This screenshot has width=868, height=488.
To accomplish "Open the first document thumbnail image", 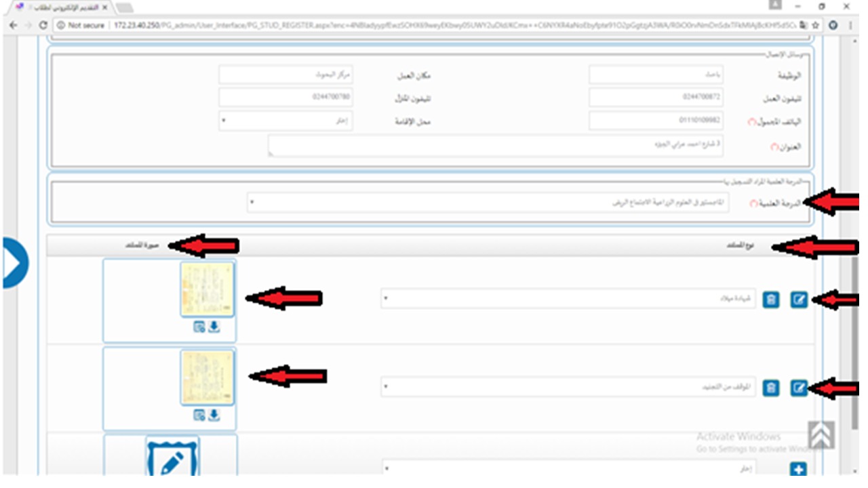I will coord(208,289).
